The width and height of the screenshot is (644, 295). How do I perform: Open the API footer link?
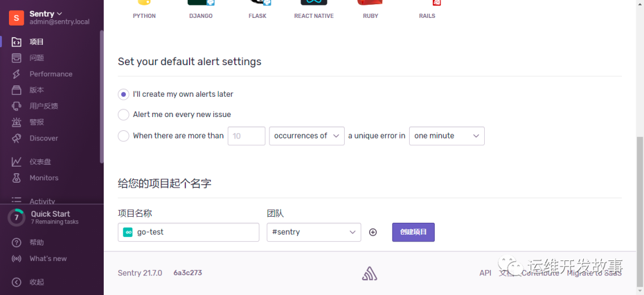coord(485,273)
